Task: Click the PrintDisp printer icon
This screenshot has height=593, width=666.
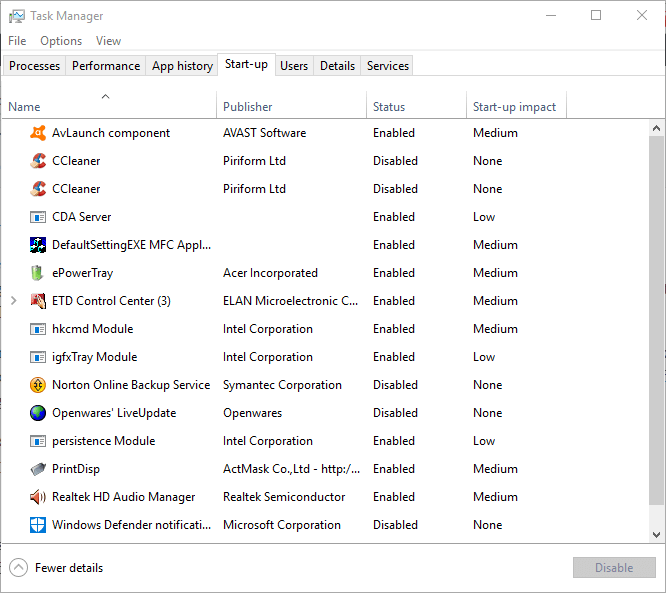Action: [x=38, y=469]
